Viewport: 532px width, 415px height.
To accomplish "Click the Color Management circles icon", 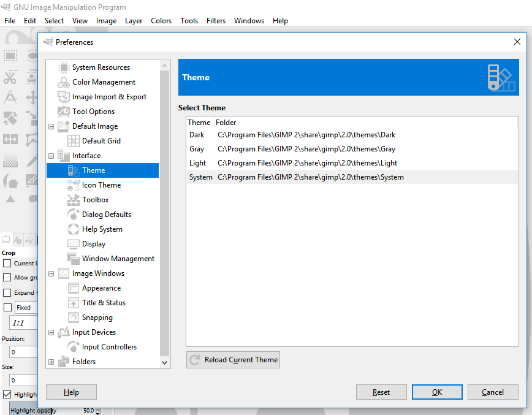I will 64,82.
